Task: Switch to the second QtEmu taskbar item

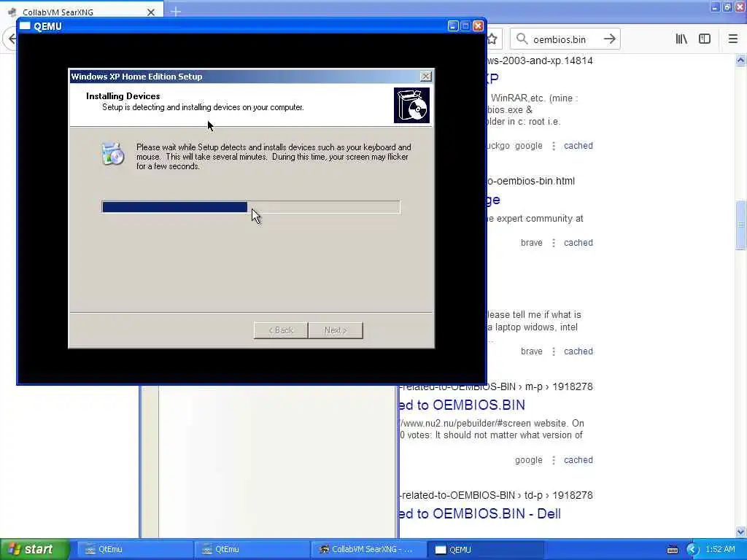Action: click(x=251, y=550)
